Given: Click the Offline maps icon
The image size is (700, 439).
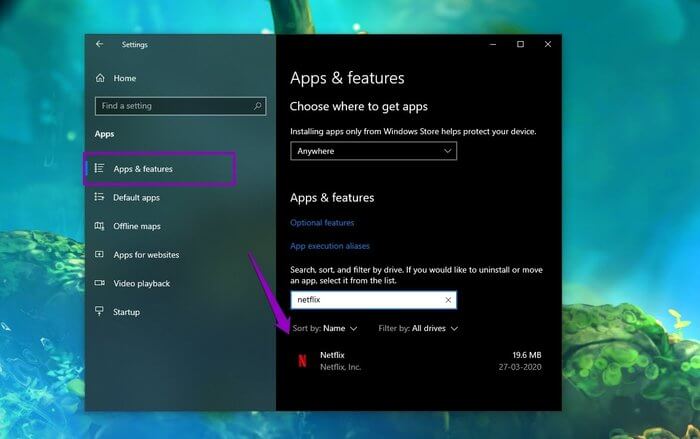Looking at the screenshot, I should pos(100,226).
